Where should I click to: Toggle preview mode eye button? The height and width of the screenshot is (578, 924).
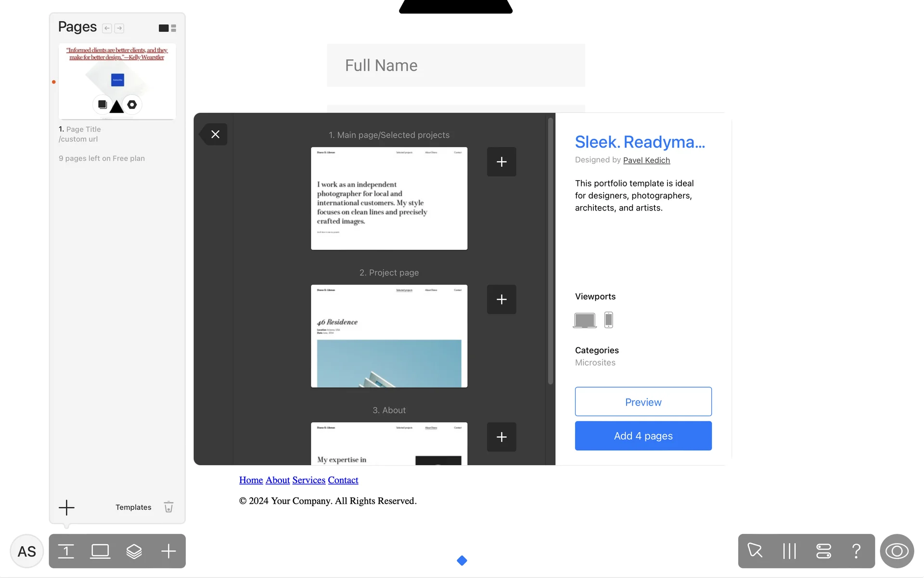coord(897,551)
